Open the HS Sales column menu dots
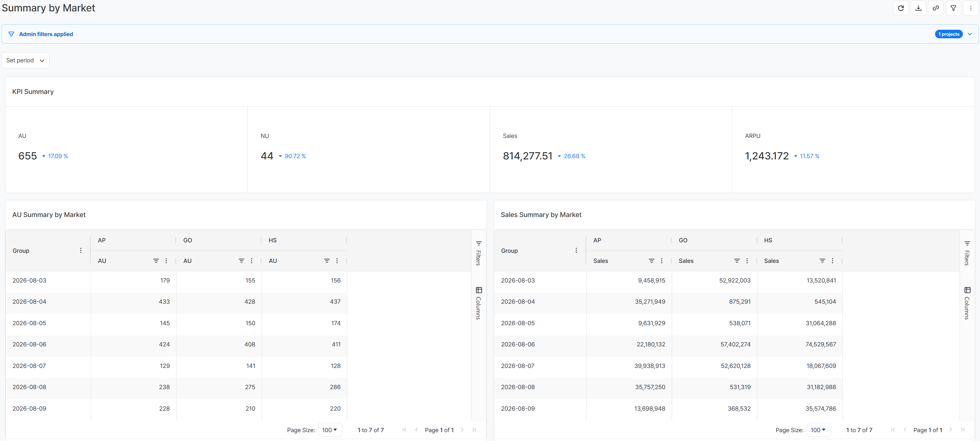This screenshot has width=980, height=441. point(832,261)
